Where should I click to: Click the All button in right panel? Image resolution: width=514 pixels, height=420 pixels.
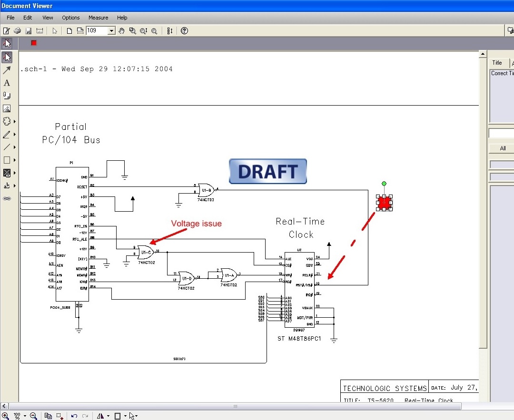point(502,148)
